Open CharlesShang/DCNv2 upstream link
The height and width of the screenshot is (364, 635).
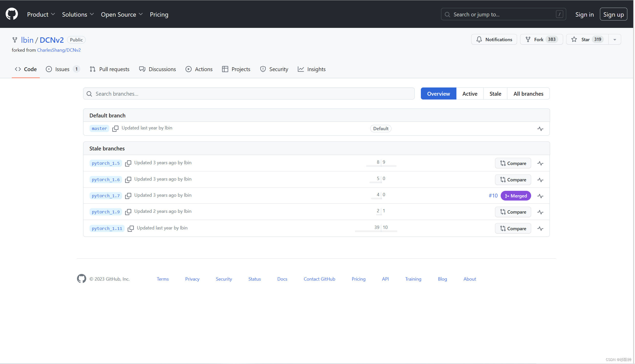coord(59,50)
